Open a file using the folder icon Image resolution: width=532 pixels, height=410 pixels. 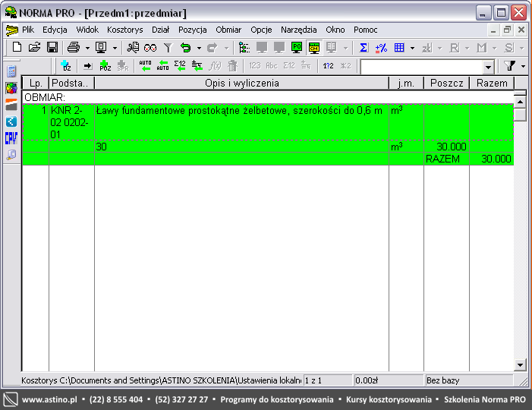click(x=34, y=47)
